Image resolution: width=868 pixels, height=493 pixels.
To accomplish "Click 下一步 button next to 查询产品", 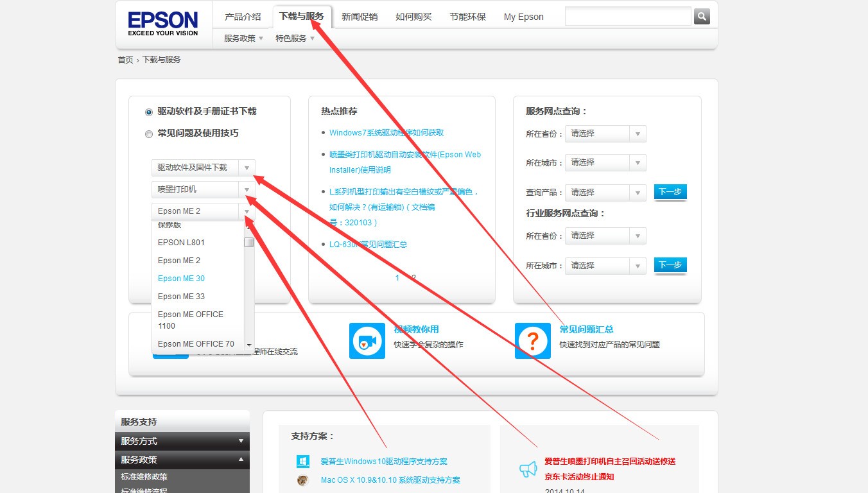I will [670, 192].
